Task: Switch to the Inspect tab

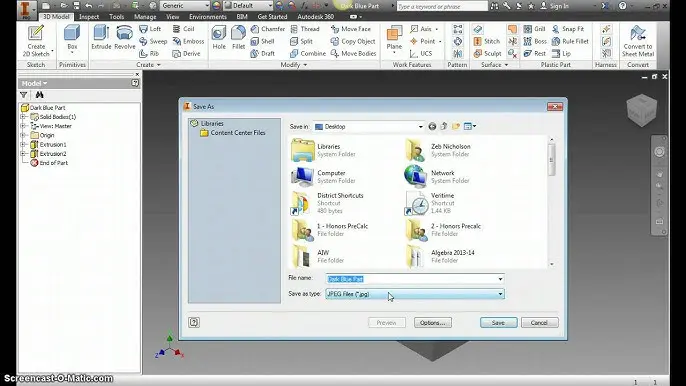Action: tap(89, 17)
